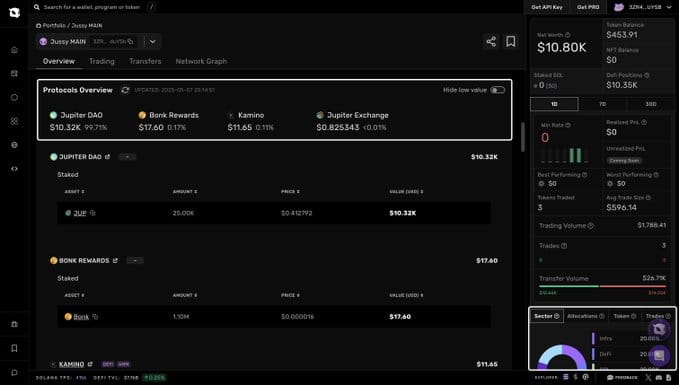Click the Feedback button in footer
The width and height of the screenshot is (679, 385).
[622, 378]
